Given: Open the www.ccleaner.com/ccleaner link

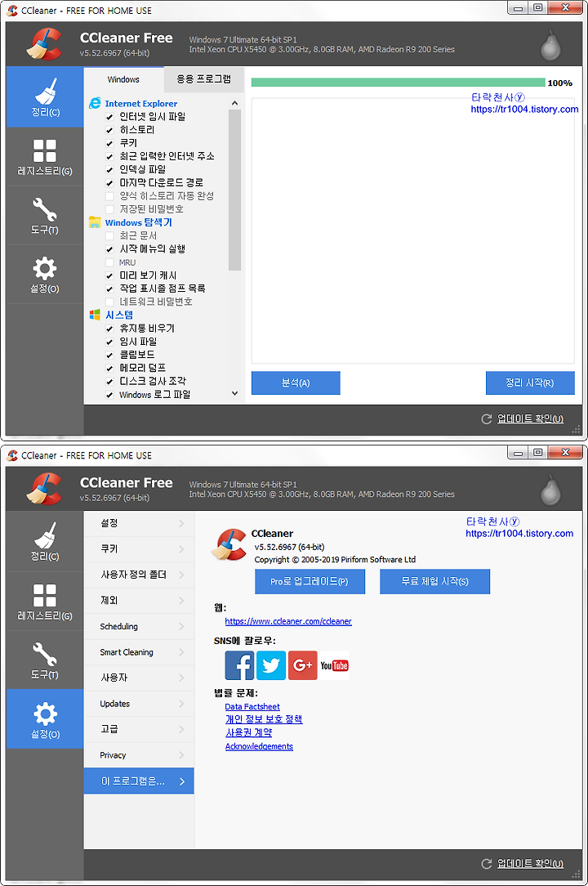Looking at the screenshot, I should 288,621.
